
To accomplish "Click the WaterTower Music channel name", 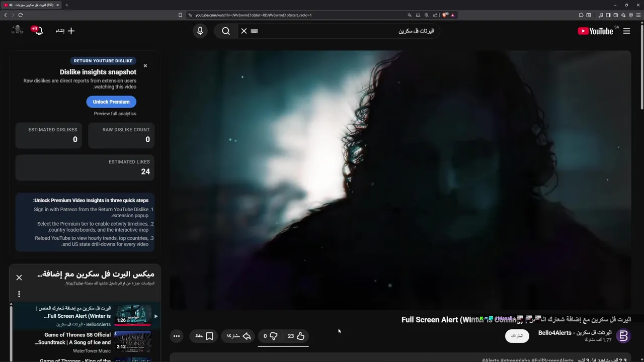I will click(92, 351).
